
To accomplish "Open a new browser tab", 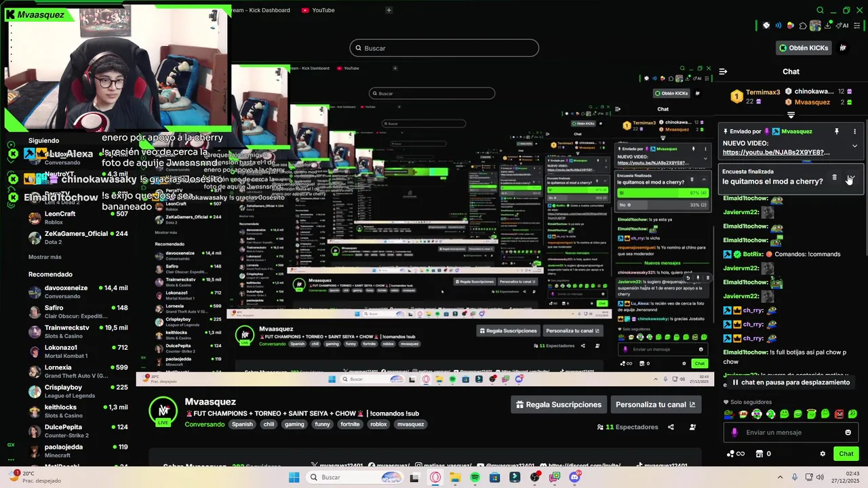I will tap(389, 10).
